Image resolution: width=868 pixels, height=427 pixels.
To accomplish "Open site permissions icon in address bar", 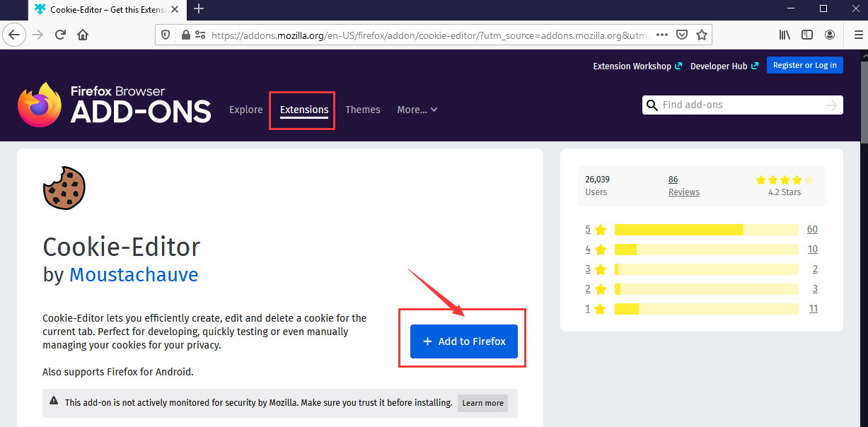I will click(199, 35).
